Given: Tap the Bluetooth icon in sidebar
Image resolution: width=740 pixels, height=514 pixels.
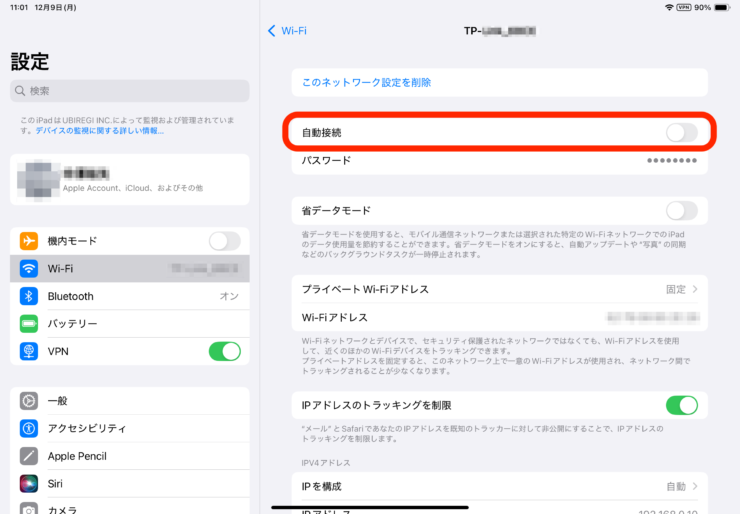Looking at the screenshot, I should [29, 296].
